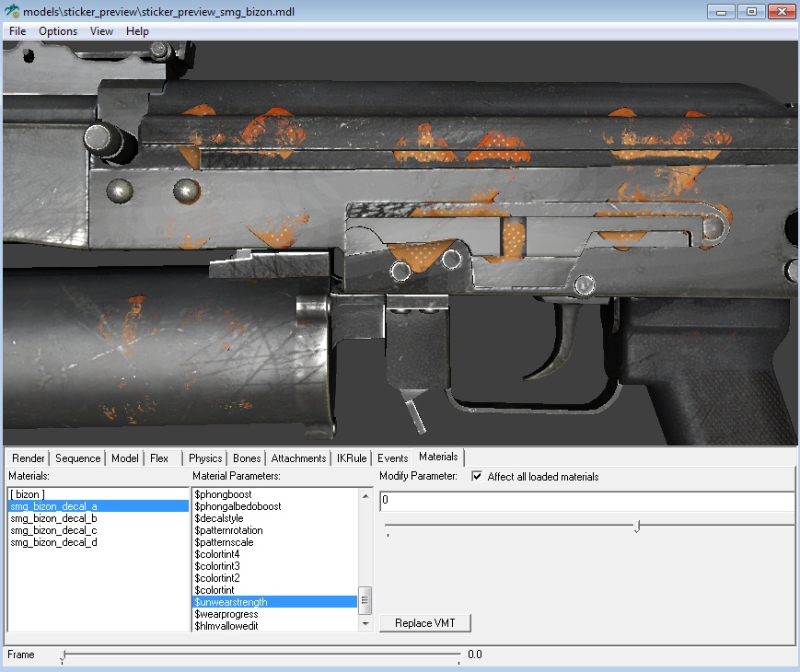Click the Modify Parameter value field
This screenshot has width=800, height=672.
pos(587,501)
